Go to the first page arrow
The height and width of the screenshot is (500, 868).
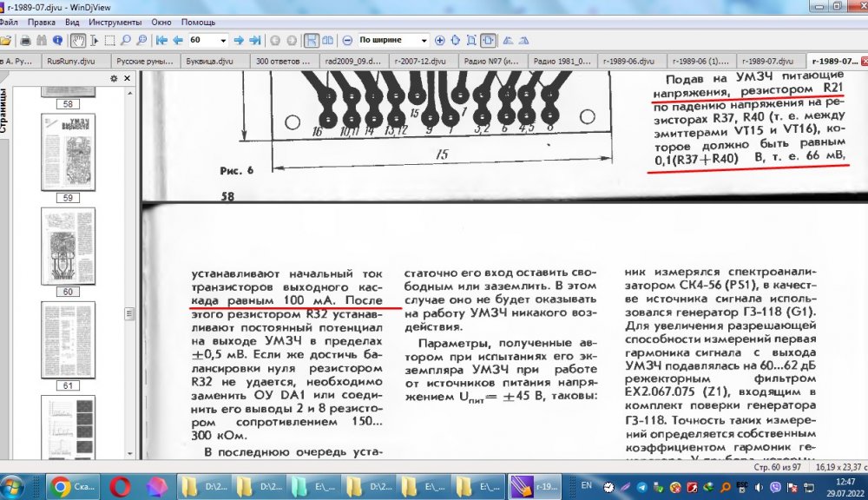[x=161, y=41]
